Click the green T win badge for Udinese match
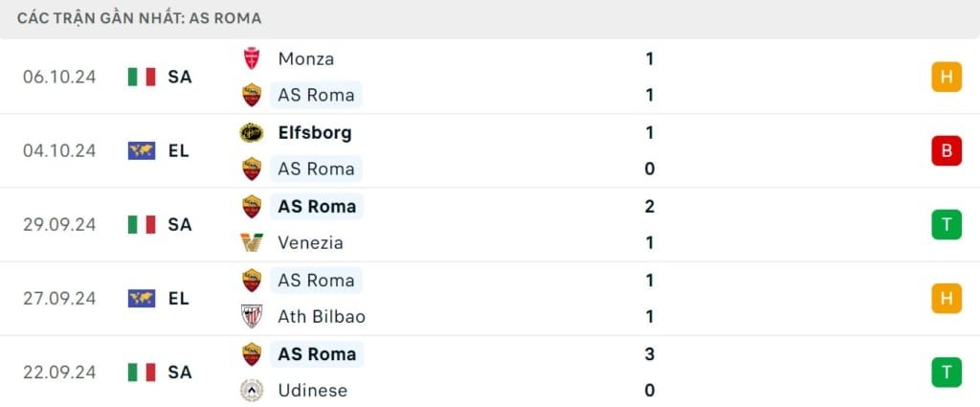 coord(946,372)
